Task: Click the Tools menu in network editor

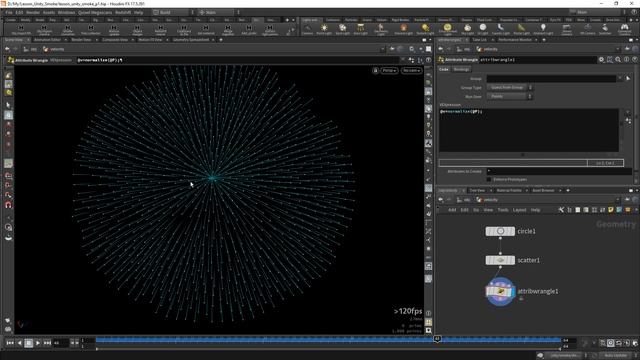Action: 503,210
